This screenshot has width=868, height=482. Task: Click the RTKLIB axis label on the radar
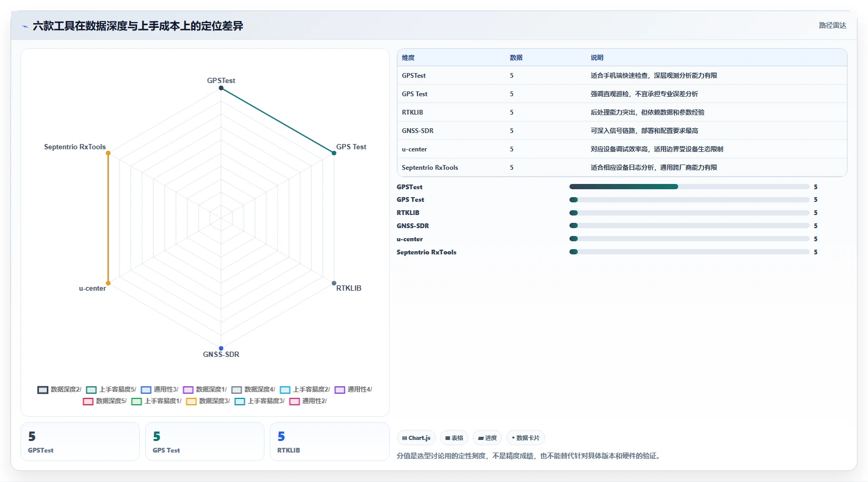pos(349,288)
